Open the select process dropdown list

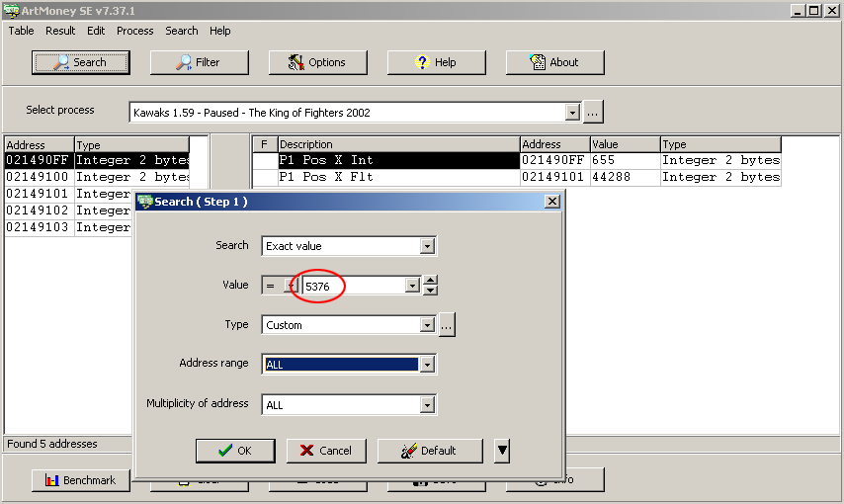coord(572,113)
